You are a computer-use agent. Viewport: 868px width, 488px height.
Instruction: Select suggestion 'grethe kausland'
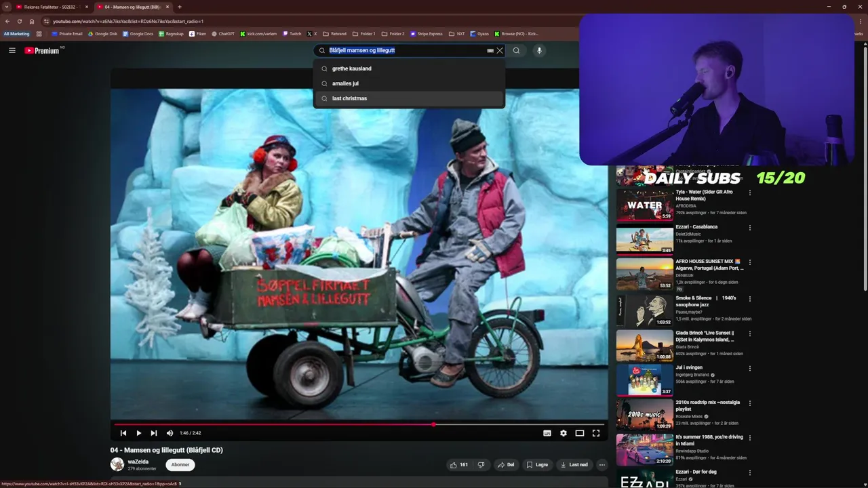410,68
